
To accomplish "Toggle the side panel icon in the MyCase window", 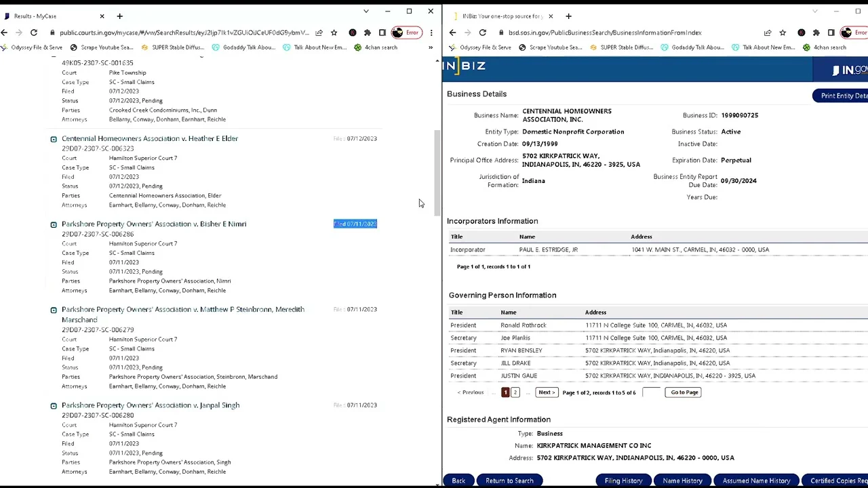I will click(382, 33).
